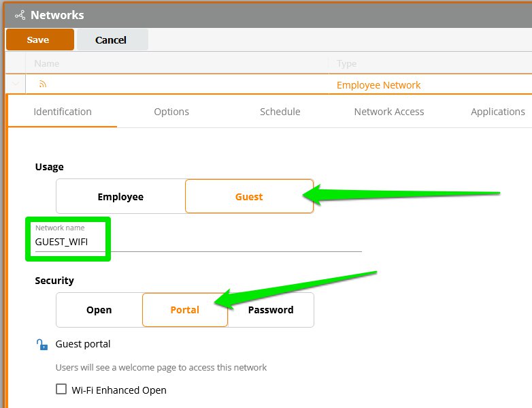Click the Wi-Fi signal icon in network row

42,84
